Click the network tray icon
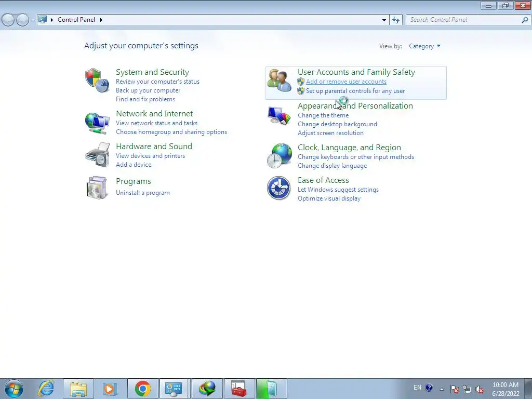 click(x=467, y=389)
